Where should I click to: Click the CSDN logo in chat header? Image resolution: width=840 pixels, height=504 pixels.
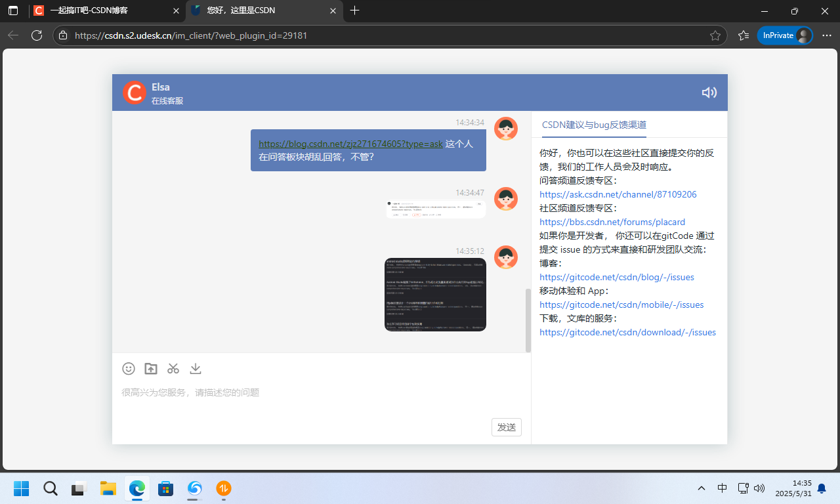pos(134,93)
